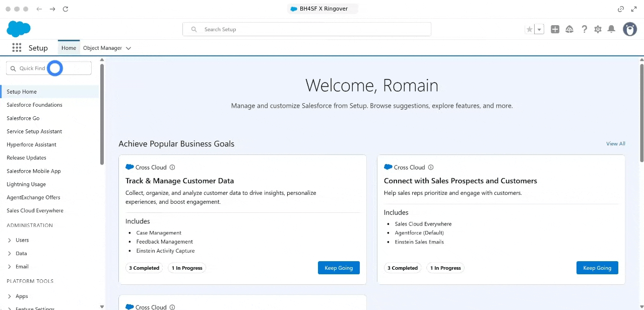
Task: Open the Global Actions plus icon
Action: pos(555,29)
